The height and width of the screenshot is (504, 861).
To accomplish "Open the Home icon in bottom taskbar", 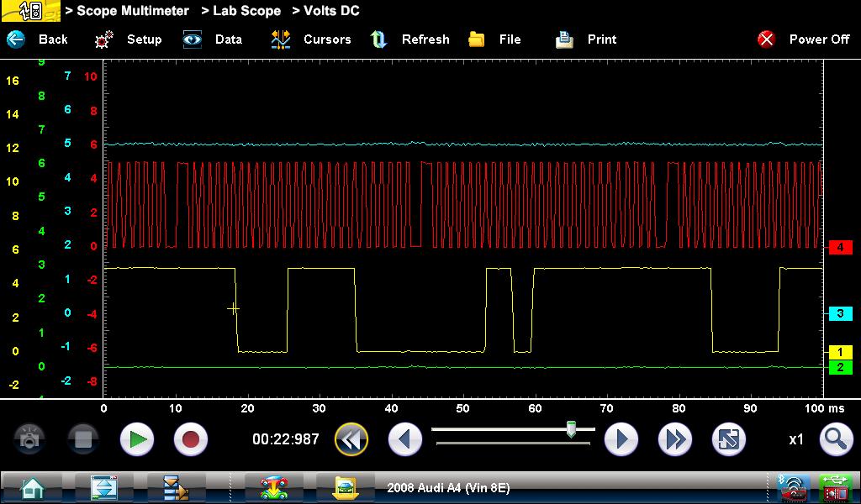I will click(x=33, y=487).
